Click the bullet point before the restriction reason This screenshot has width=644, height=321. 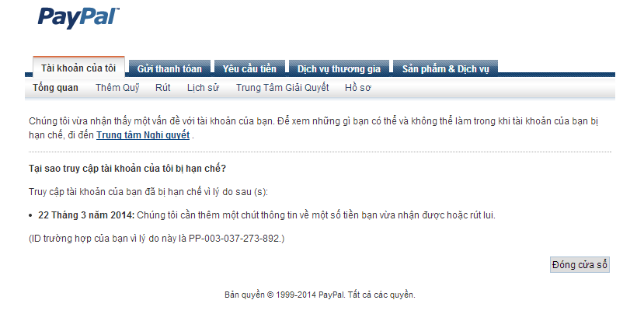[x=31, y=215]
